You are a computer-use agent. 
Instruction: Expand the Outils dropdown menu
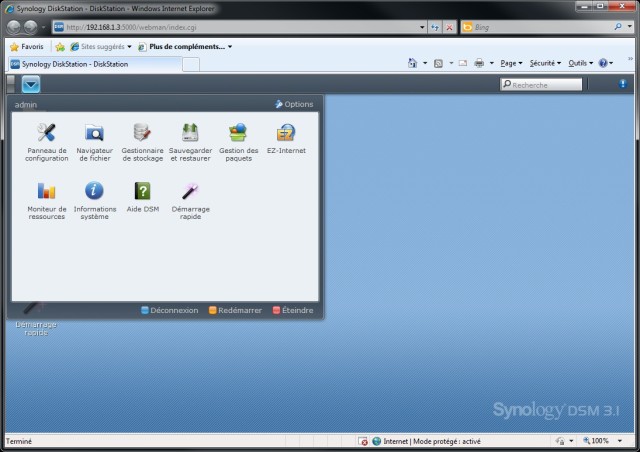(x=580, y=63)
